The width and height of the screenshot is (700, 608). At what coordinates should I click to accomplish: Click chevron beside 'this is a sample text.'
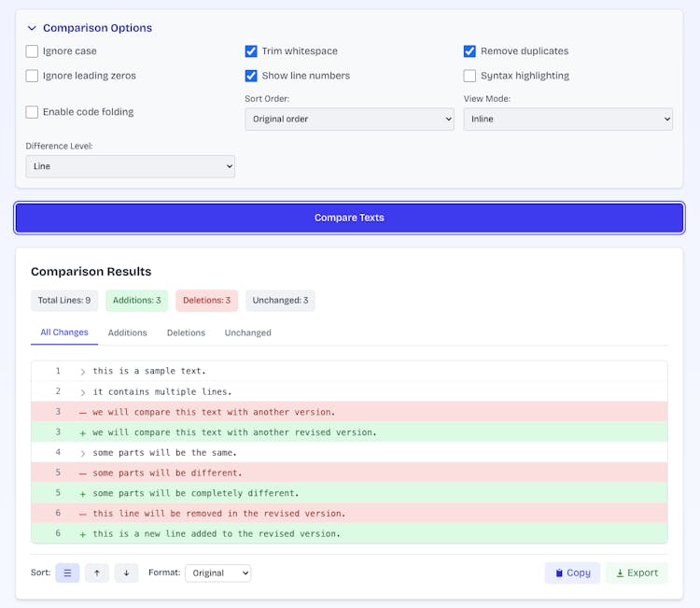(82, 372)
